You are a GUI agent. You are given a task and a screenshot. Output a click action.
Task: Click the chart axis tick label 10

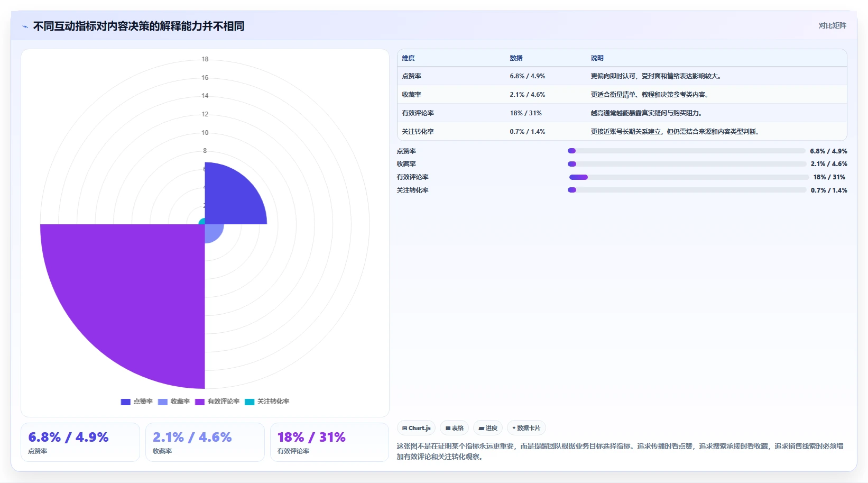tap(205, 133)
